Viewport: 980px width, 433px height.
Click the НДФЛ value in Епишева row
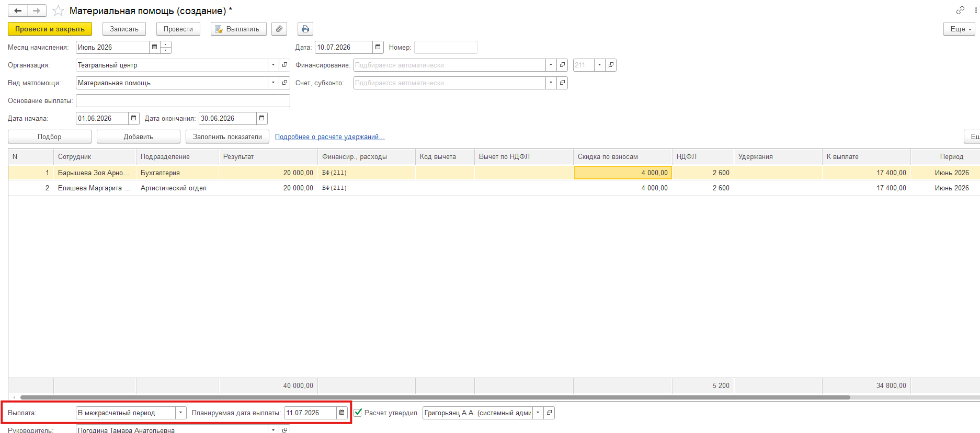click(x=703, y=188)
